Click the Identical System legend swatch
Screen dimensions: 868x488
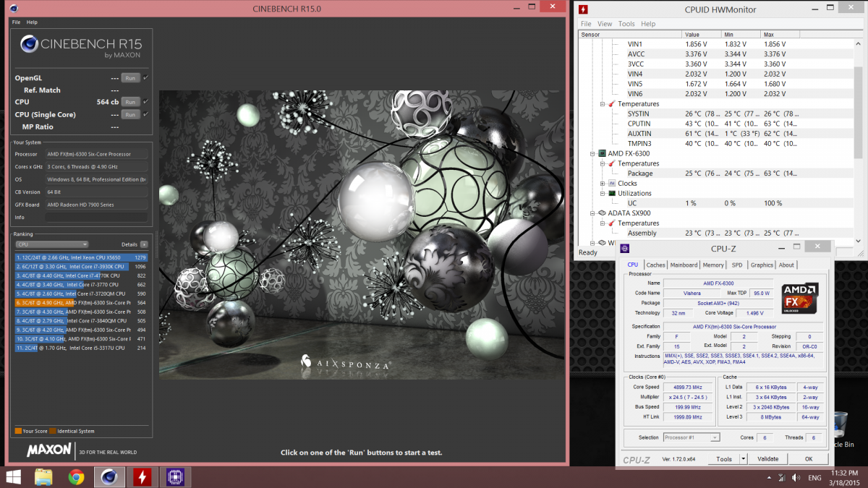pos(53,431)
